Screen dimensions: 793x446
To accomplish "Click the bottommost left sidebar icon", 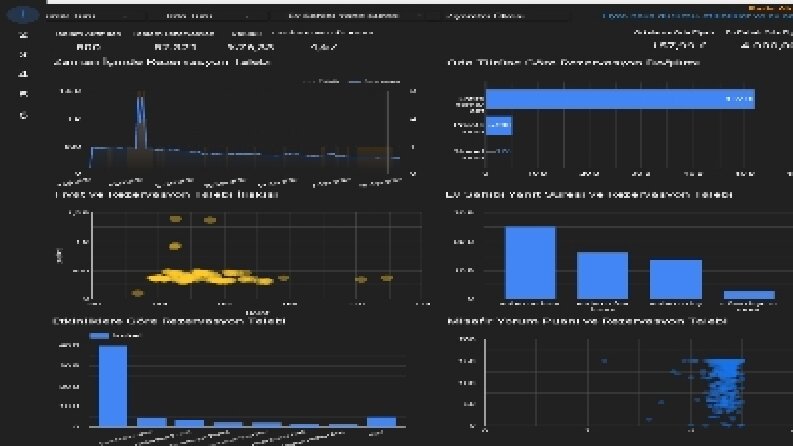I will (23, 115).
